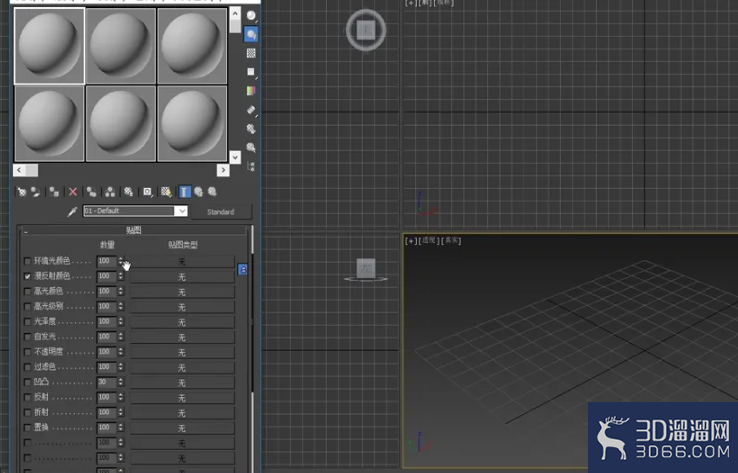Viewport: 738px width, 473px height.
Task: Open Material Editor Options icon
Action: [x=251, y=128]
